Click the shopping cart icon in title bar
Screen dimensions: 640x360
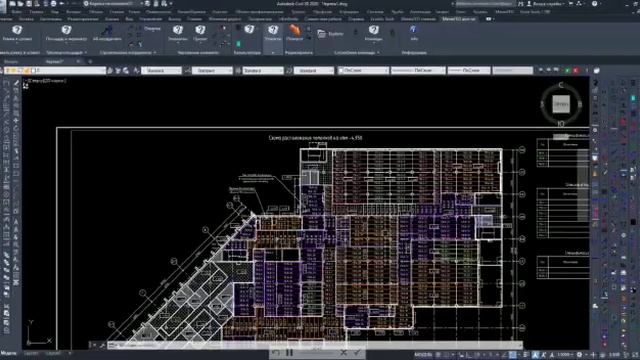pos(571,4)
